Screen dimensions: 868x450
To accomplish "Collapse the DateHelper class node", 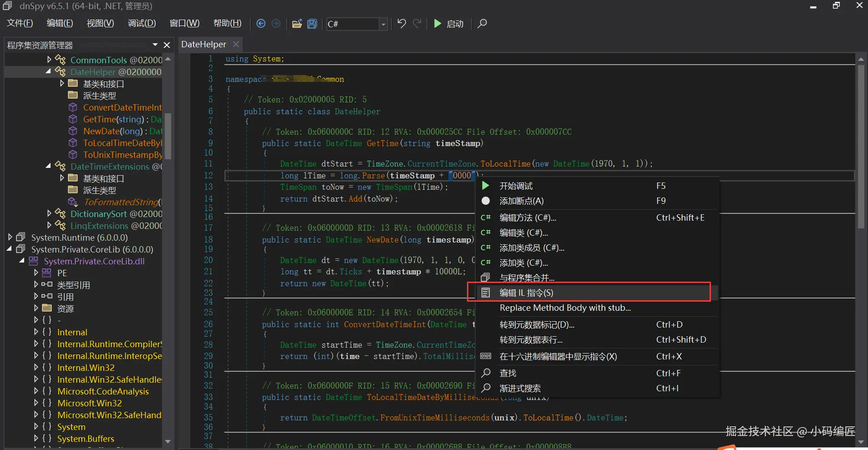I will click(x=48, y=72).
